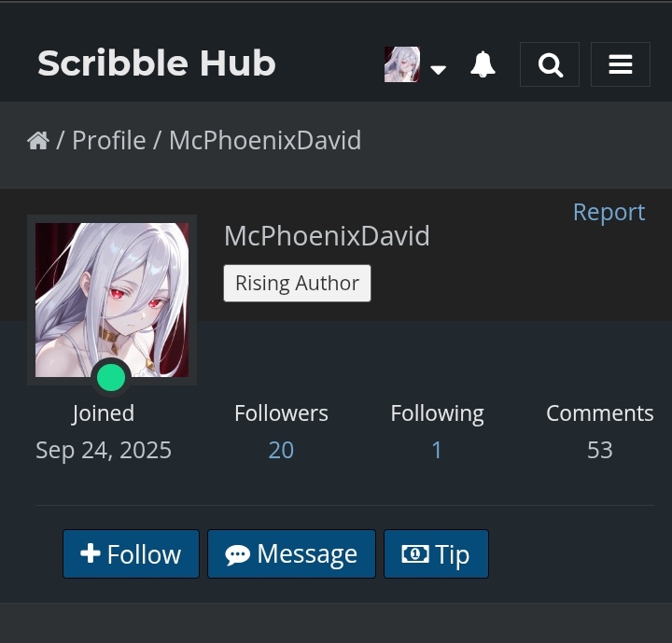Screen dimensions: 672x643
Task: Open the followers count 20
Action: [x=281, y=450]
